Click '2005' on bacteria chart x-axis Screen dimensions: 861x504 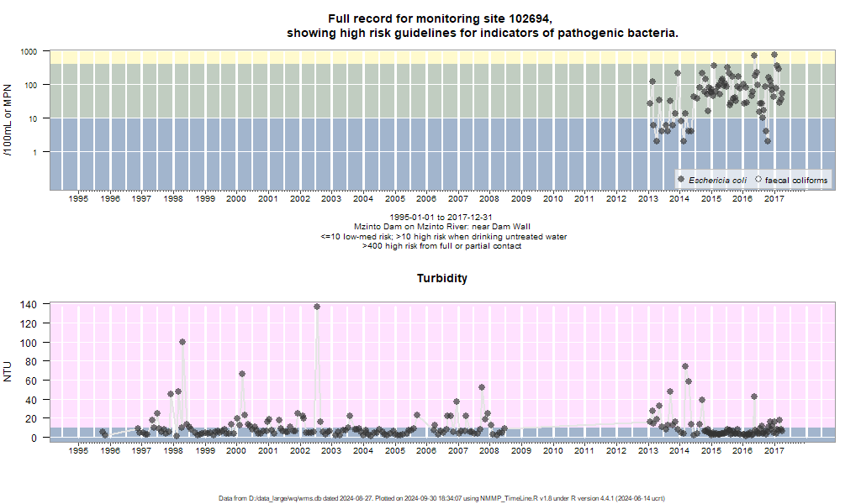(395, 198)
